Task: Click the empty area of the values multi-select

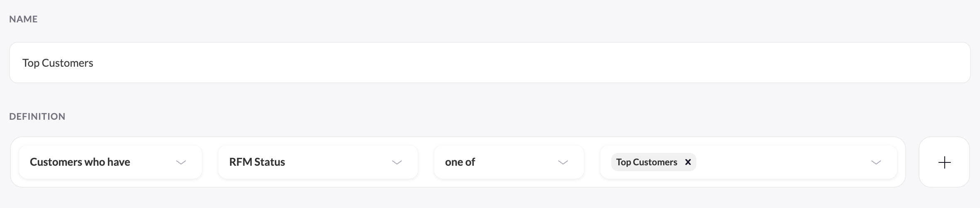Action: pos(781,162)
